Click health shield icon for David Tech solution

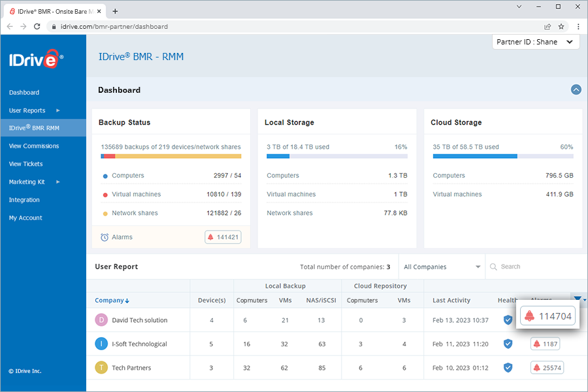click(508, 320)
